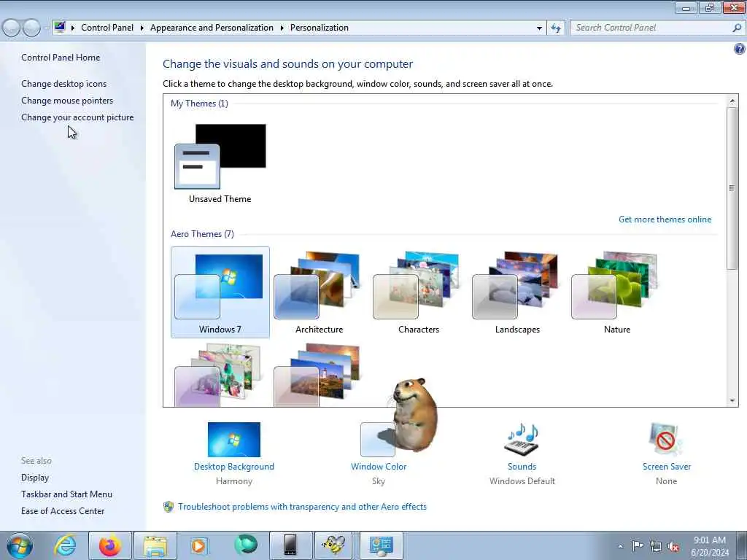Select the Windows 7 theme
The image size is (747, 560).
220,292
